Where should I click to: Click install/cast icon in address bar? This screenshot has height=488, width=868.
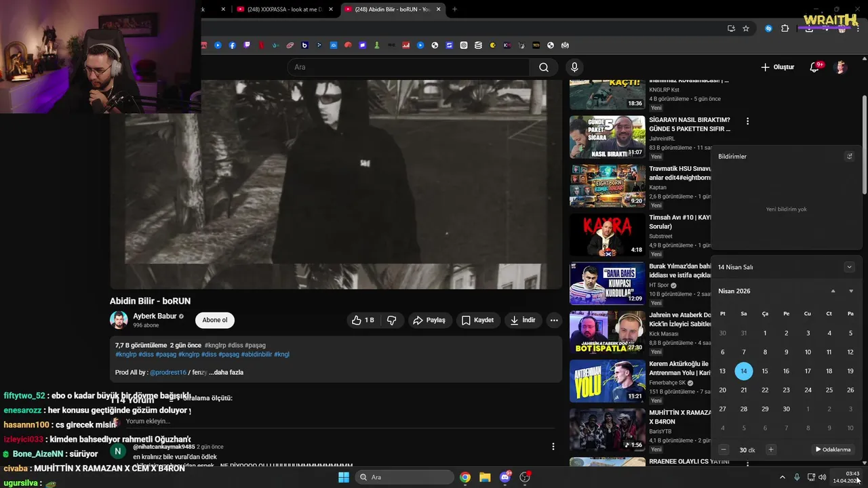pyautogui.click(x=731, y=28)
